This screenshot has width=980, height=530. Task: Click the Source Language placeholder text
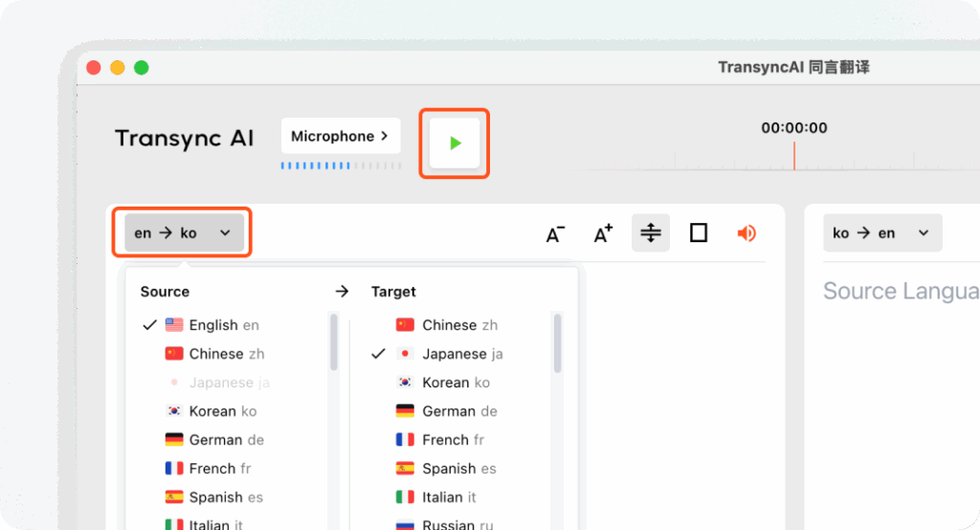pos(901,291)
